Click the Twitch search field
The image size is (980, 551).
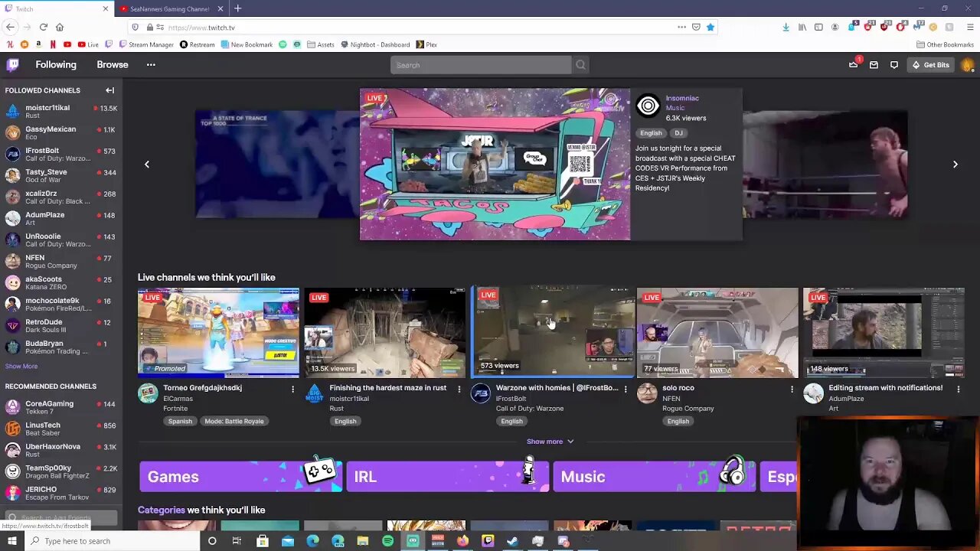point(481,65)
